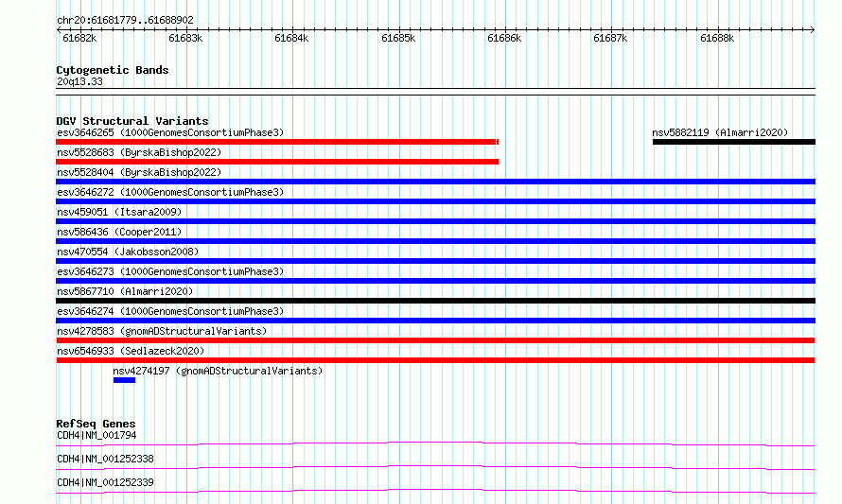
Task: Click the black nsv5882119 variant bar
Action: click(734, 142)
